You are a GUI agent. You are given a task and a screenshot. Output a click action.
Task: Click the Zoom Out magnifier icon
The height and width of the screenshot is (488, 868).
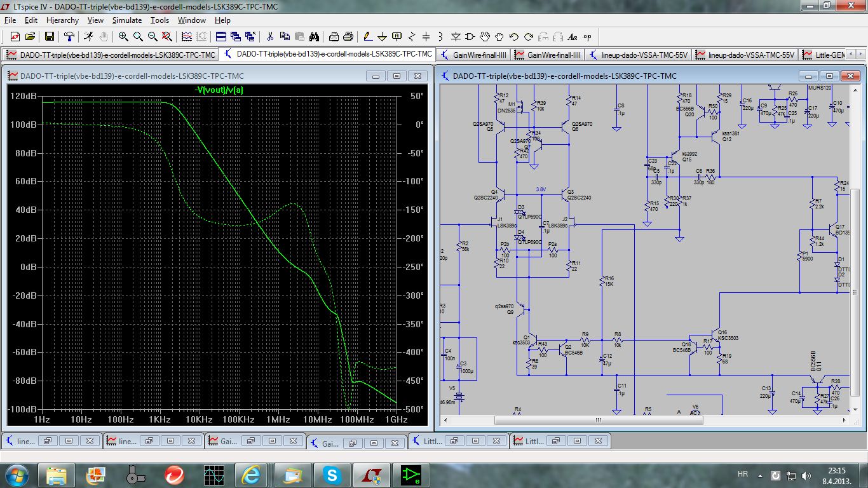[x=153, y=37]
